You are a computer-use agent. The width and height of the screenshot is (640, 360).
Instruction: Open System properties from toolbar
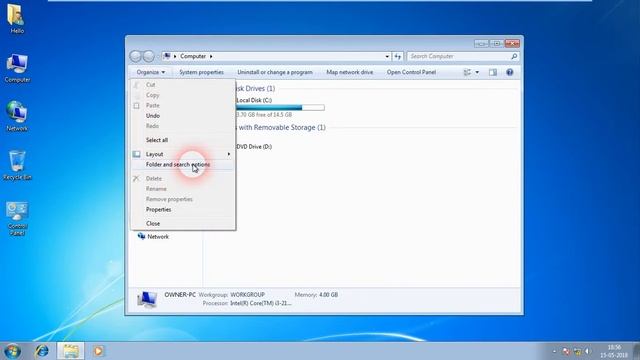[202, 72]
